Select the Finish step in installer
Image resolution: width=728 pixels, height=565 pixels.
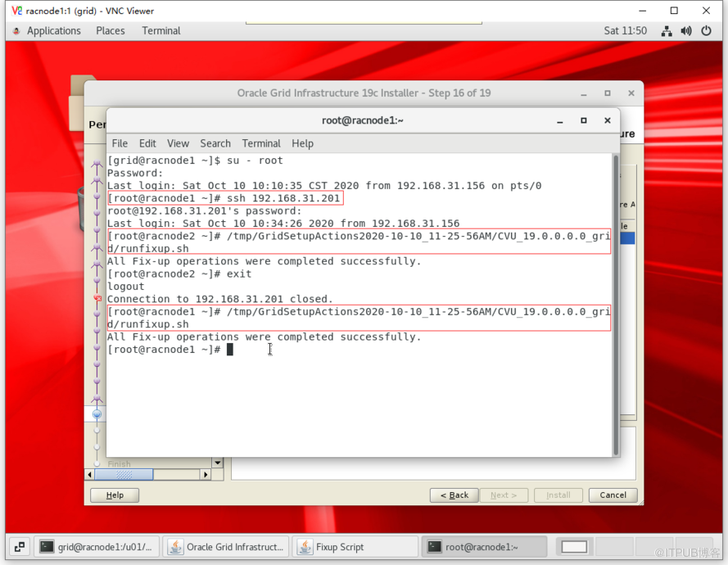point(119,463)
